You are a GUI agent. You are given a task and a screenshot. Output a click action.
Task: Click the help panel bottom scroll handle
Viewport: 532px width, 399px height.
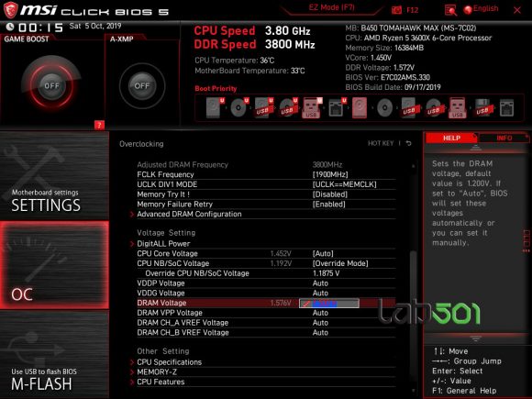coord(475,338)
